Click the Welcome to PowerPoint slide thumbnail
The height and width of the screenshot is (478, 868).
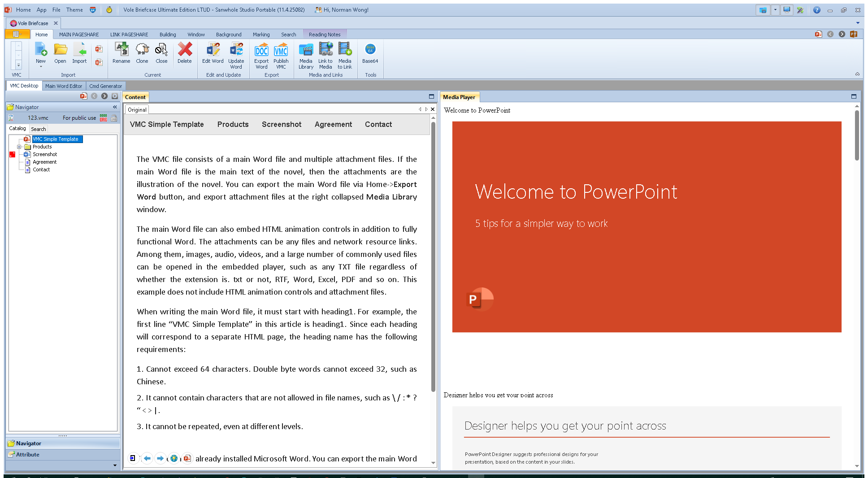[x=647, y=227]
